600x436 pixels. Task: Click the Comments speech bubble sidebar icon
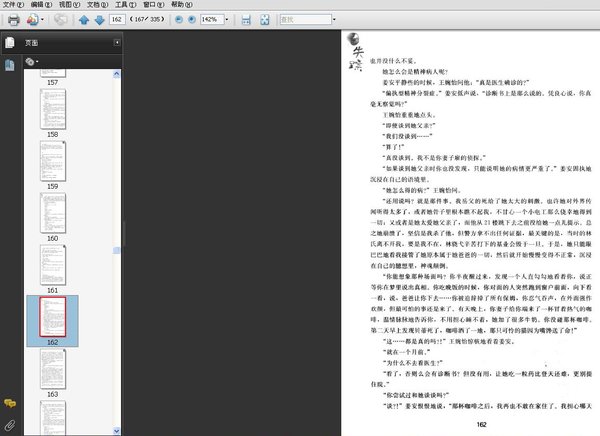(x=10, y=403)
